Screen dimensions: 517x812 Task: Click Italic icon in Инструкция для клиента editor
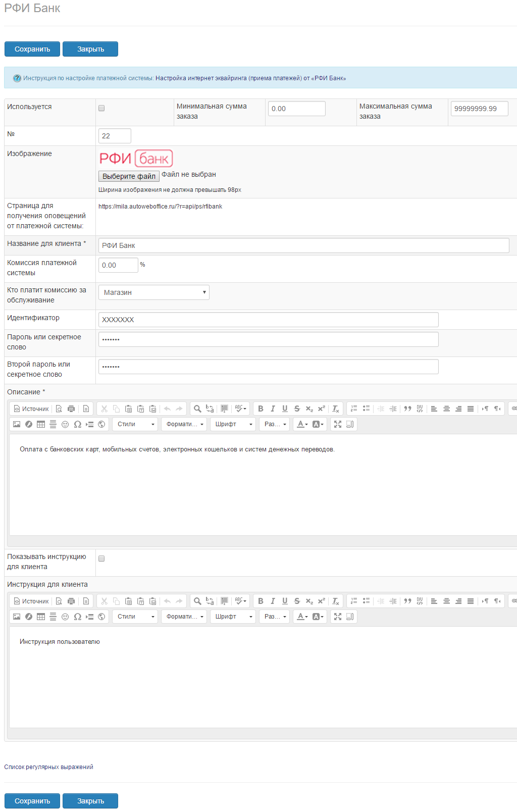point(273,601)
